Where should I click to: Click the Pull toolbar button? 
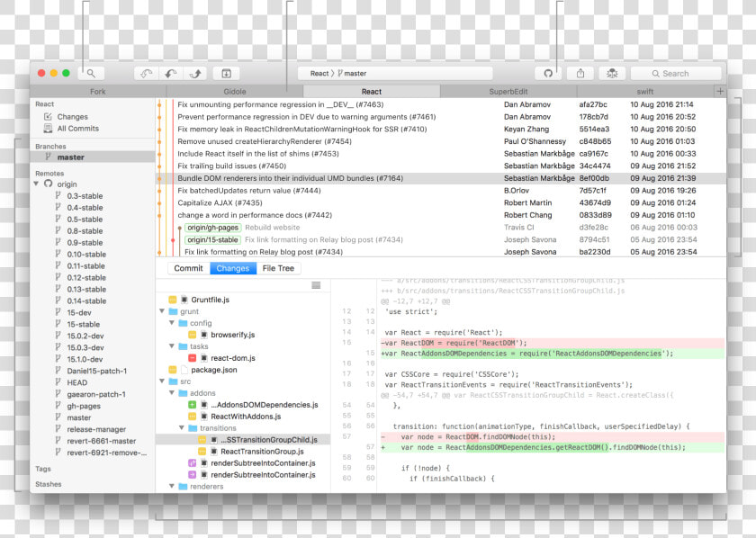[x=171, y=73]
